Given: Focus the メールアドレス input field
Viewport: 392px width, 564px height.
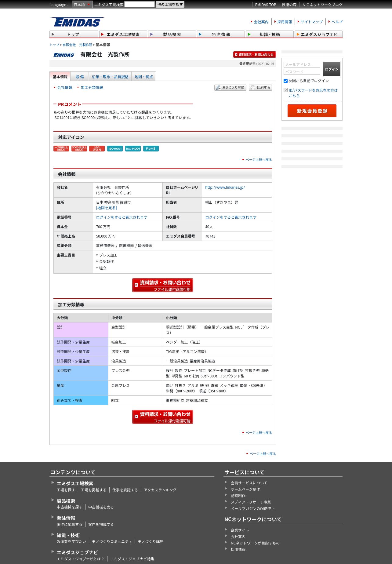Looking at the screenshot, I should [x=302, y=64].
